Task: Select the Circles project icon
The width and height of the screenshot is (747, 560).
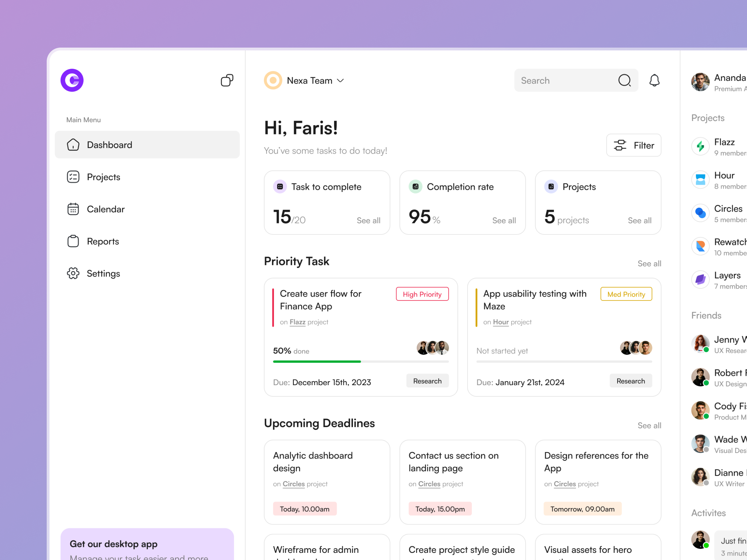Action: 700,213
